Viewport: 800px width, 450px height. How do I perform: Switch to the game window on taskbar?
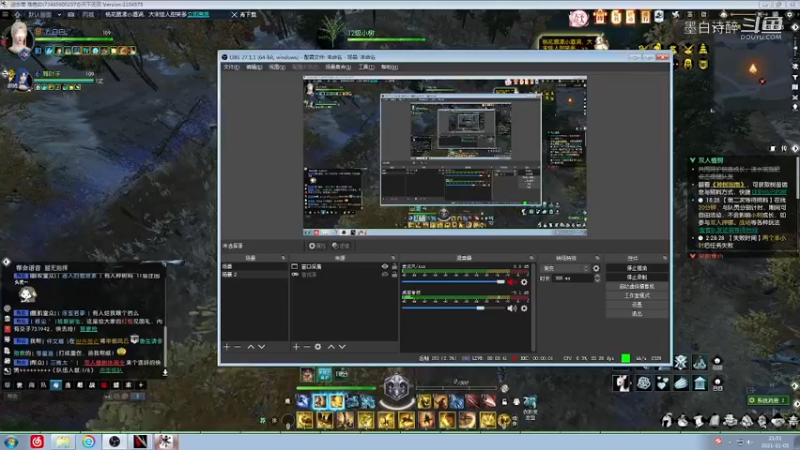coord(165,441)
